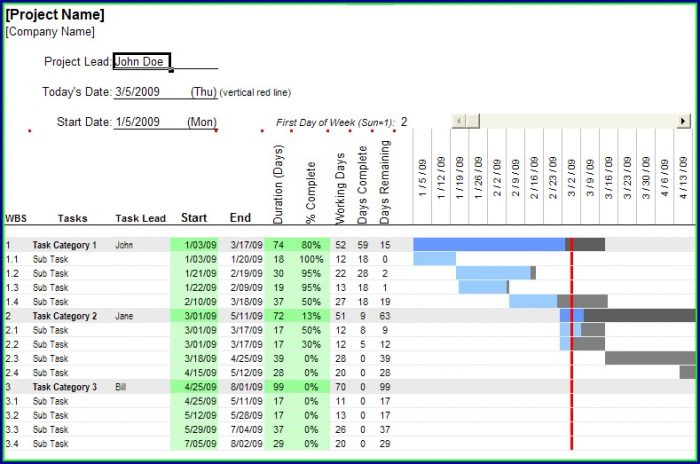Click the Duration (Days) rotated header
700x464 pixels.
(278, 184)
